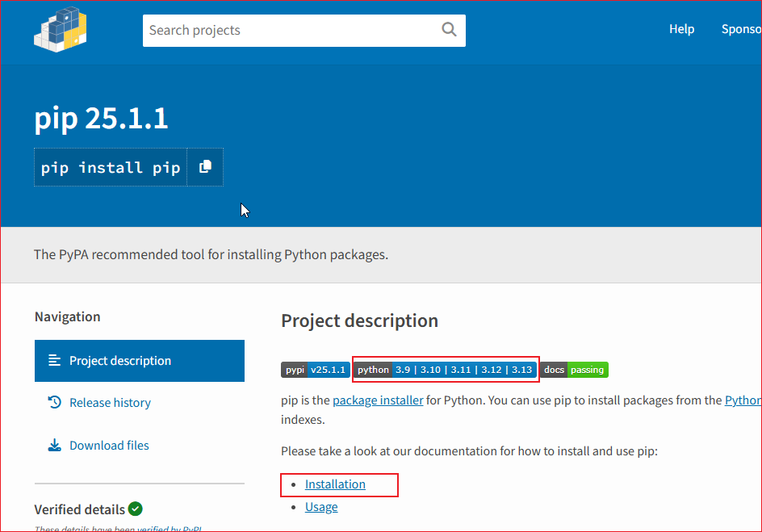Click the PyPI logo in the header
The image size is (762, 532).
[x=61, y=30]
